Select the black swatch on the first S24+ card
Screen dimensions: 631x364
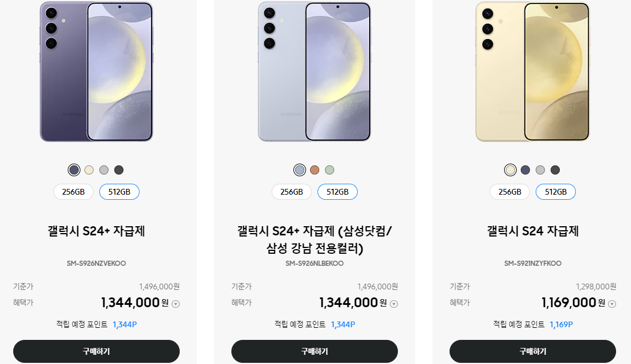119,170
